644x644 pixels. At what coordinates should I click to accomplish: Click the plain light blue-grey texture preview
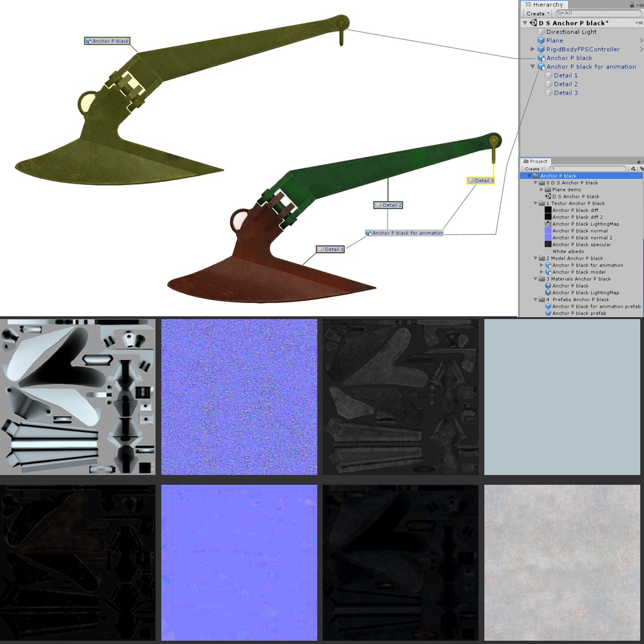[562, 397]
